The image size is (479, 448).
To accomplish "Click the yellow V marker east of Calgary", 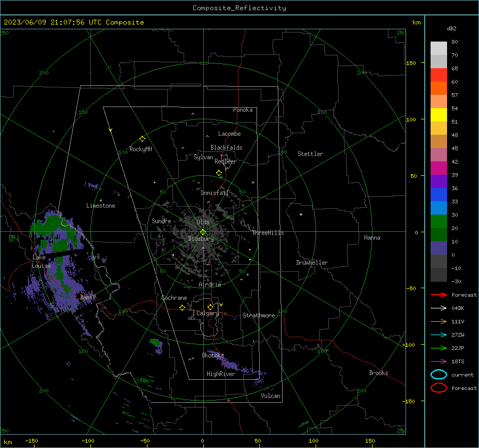I will (221, 305).
